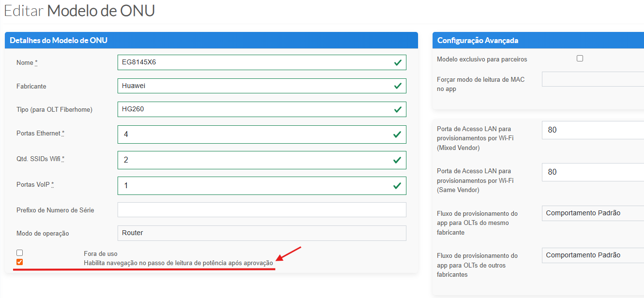The width and height of the screenshot is (644, 298).
Task: Click the Fabricante field text Huawei
Action: (134, 86)
